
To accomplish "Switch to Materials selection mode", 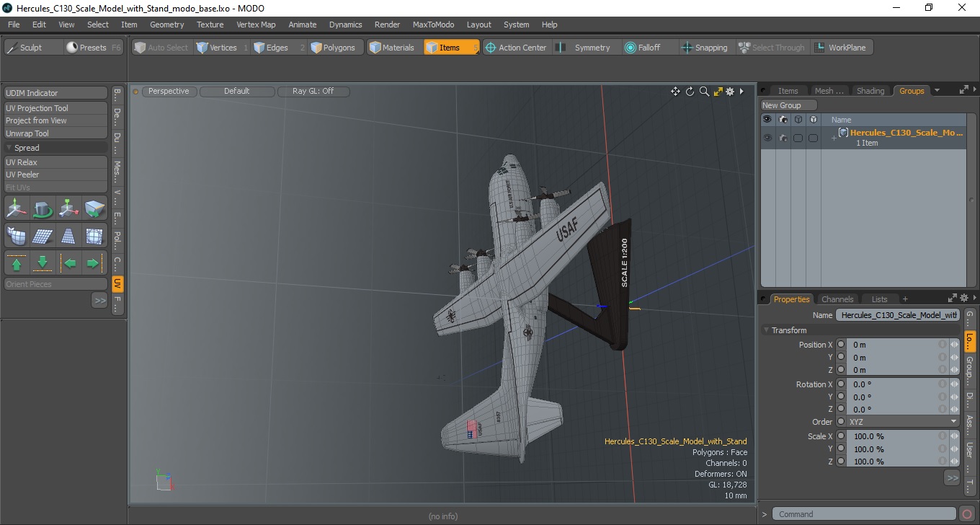I will pyautogui.click(x=394, y=48).
